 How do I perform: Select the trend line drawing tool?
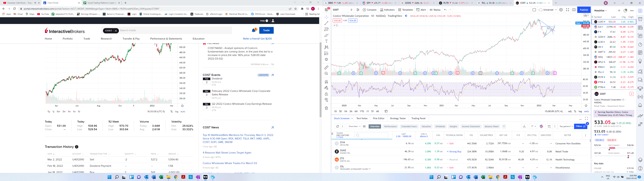point(326,23)
